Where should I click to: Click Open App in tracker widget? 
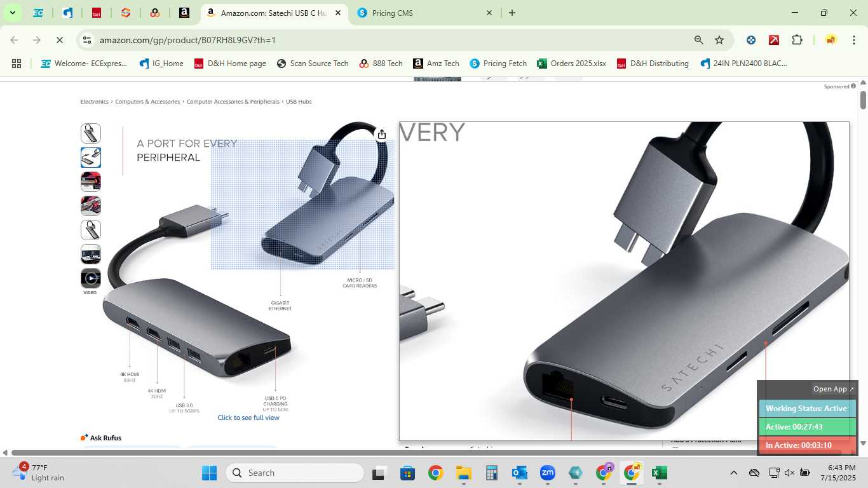(833, 389)
